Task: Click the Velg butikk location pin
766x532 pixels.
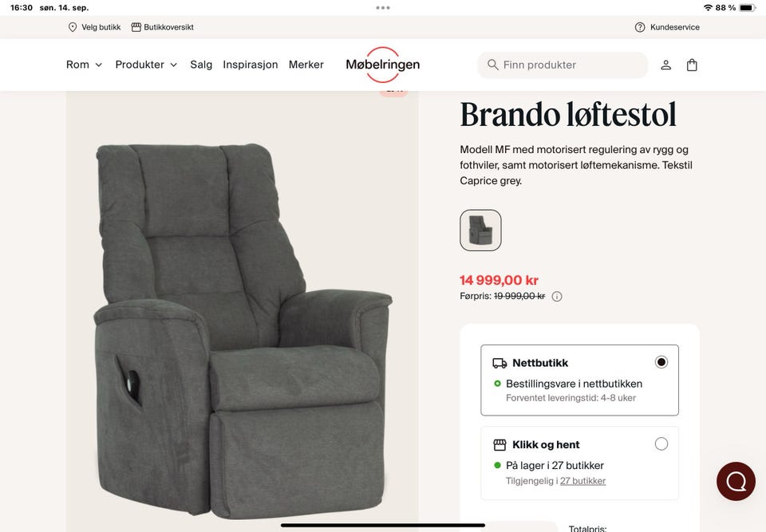Action: coord(73,27)
